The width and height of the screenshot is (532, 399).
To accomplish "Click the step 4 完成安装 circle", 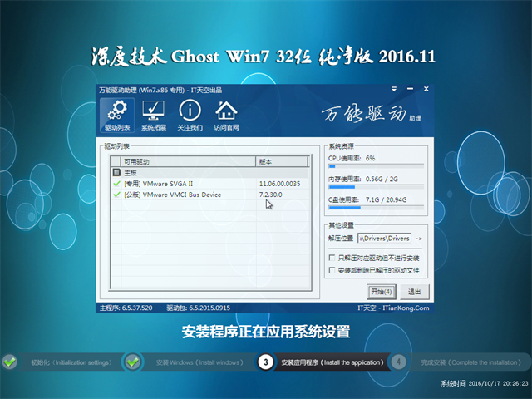I will pos(399,362).
